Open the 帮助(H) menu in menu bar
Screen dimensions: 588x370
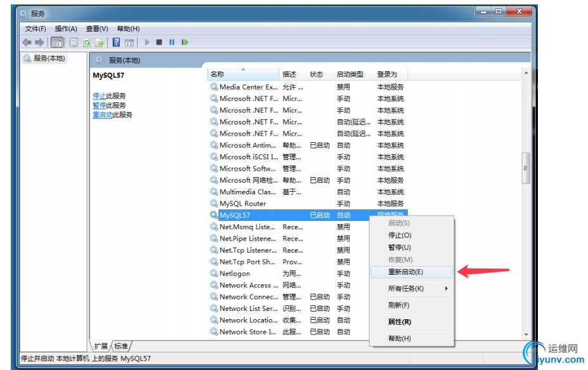point(128,29)
